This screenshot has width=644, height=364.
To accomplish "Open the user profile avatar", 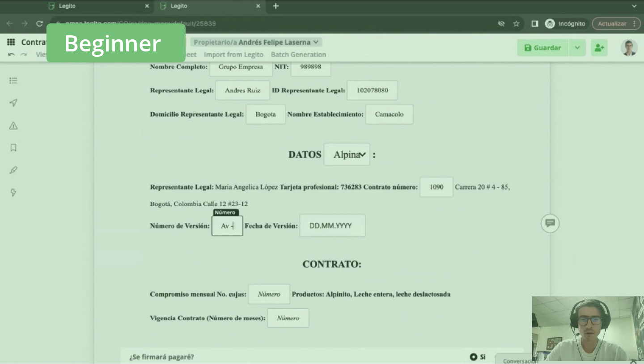I will pyautogui.click(x=629, y=48).
